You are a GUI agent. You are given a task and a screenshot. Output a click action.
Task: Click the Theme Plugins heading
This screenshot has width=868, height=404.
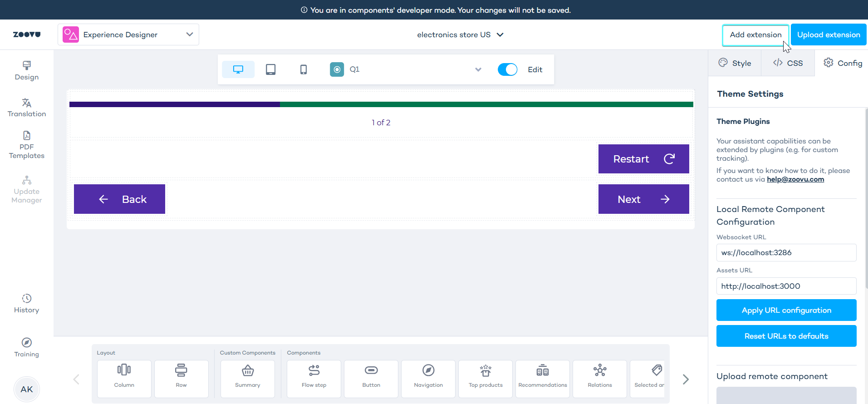click(x=743, y=121)
